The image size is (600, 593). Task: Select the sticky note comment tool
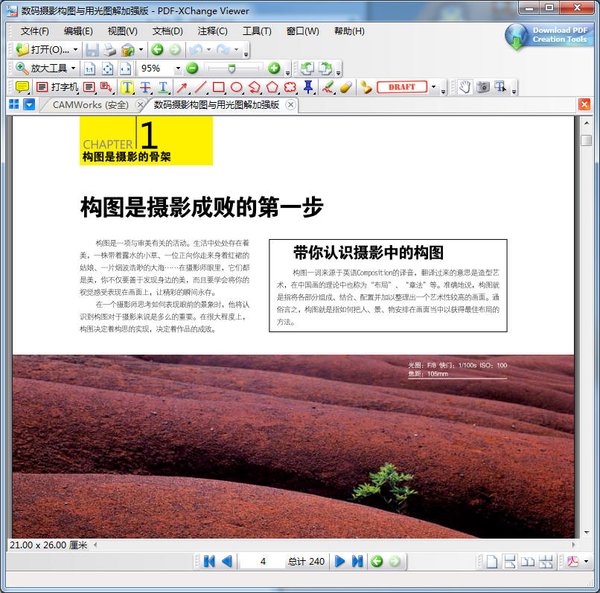click(22, 87)
